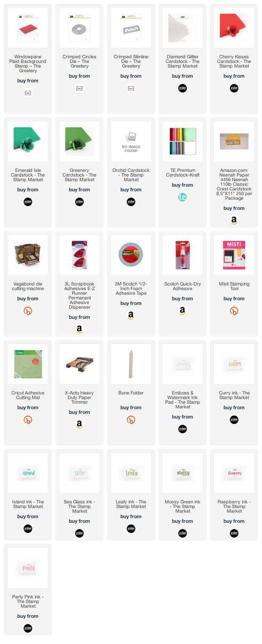Follow the 3M Scotch Foam Adhesive Tape link

click(x=131, y=289)
